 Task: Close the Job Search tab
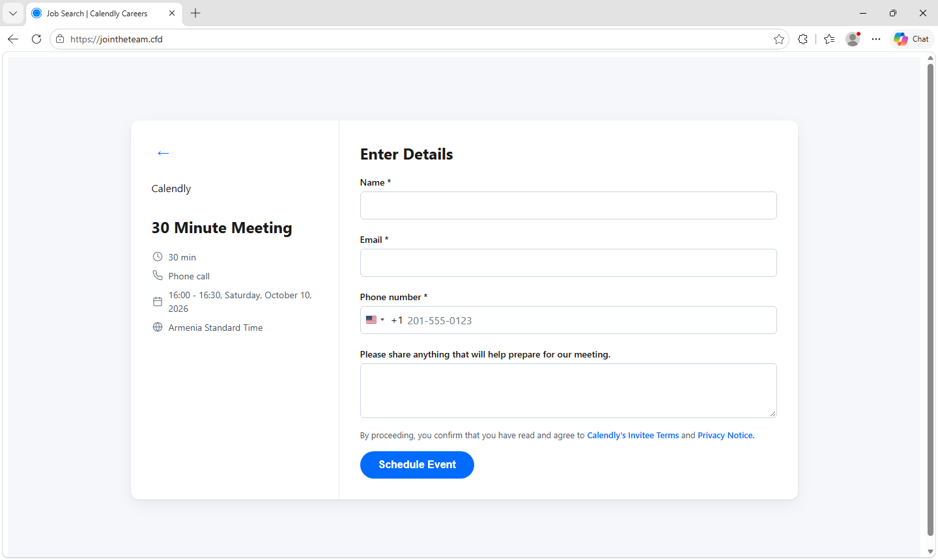click(172, 13)
